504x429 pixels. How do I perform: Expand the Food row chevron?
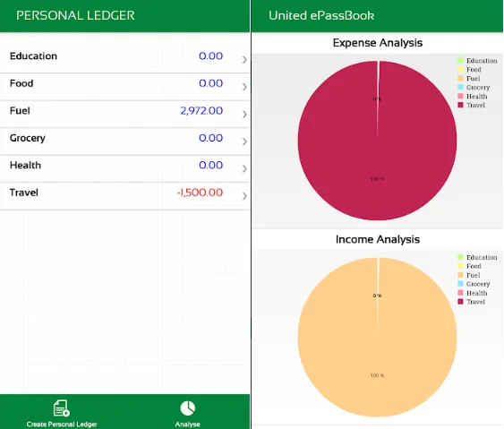(x=244, y=87)
